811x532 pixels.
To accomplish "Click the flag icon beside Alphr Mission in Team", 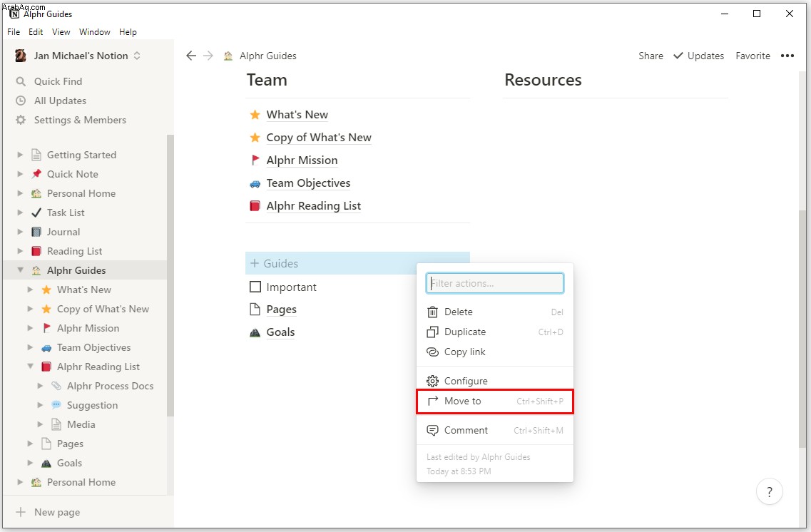I will (x=255, y=160).
